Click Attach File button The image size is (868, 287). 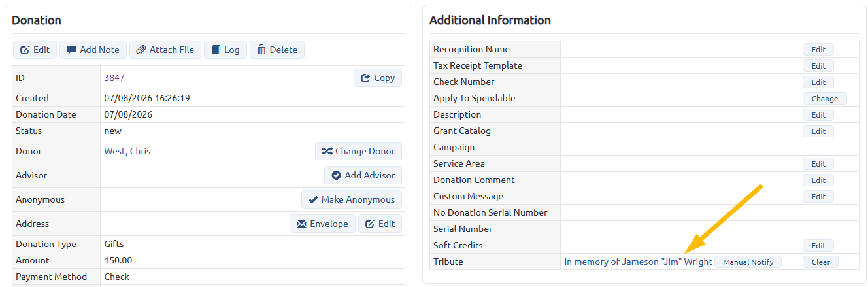165,50
